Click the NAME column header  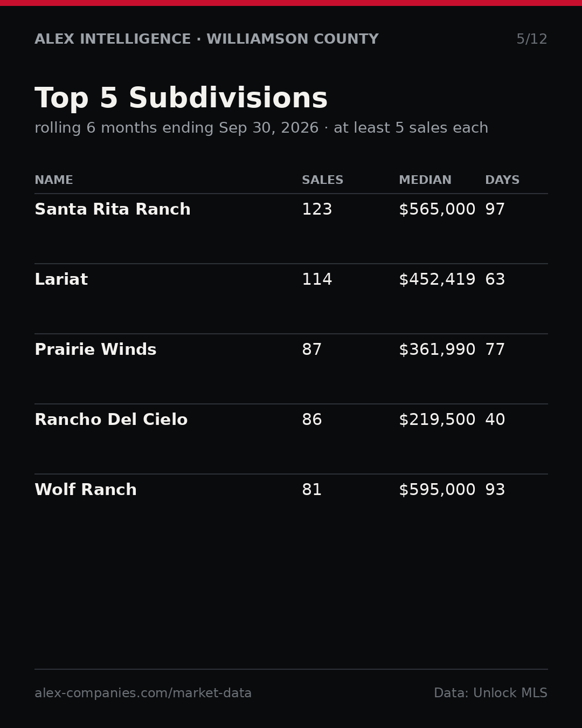click(54, 181)
